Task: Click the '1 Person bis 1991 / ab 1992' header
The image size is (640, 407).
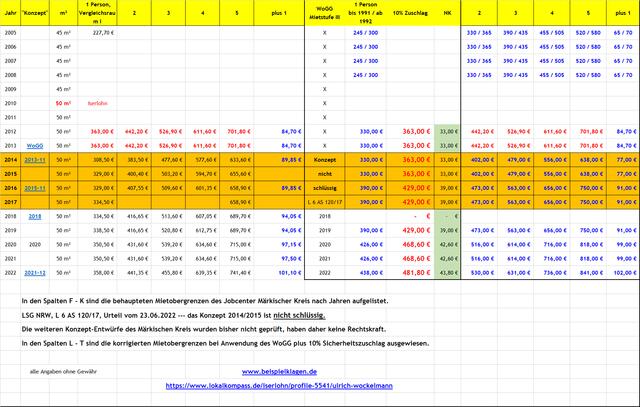Action: [365, 13]
